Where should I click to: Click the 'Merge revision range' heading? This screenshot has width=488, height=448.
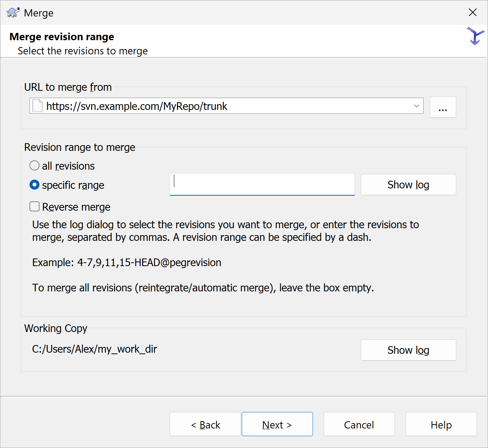(x=62, y=37)
